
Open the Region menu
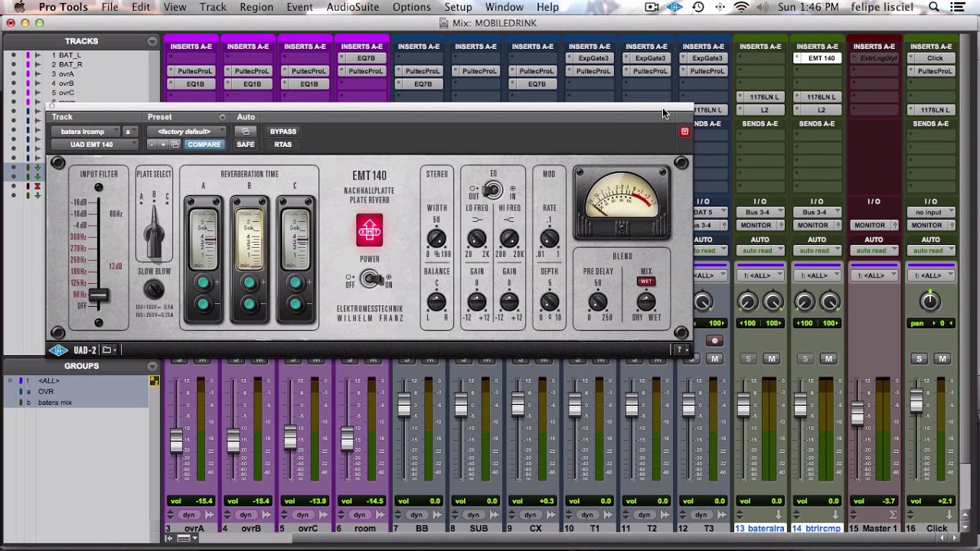[x=256, y=7]
